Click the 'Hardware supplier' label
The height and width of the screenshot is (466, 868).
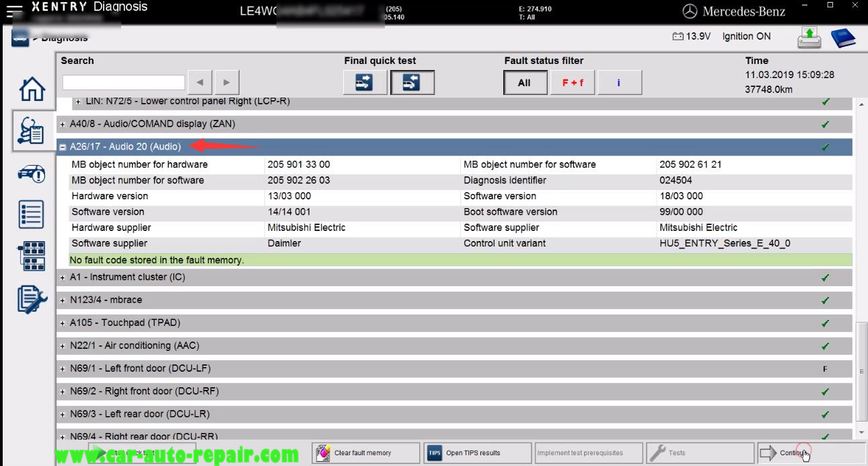111,228
